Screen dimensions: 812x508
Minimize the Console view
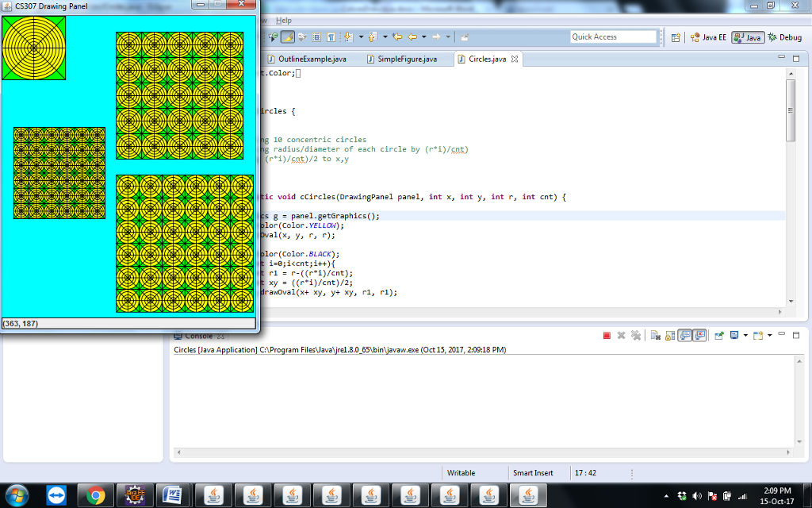tap(781, 333)
